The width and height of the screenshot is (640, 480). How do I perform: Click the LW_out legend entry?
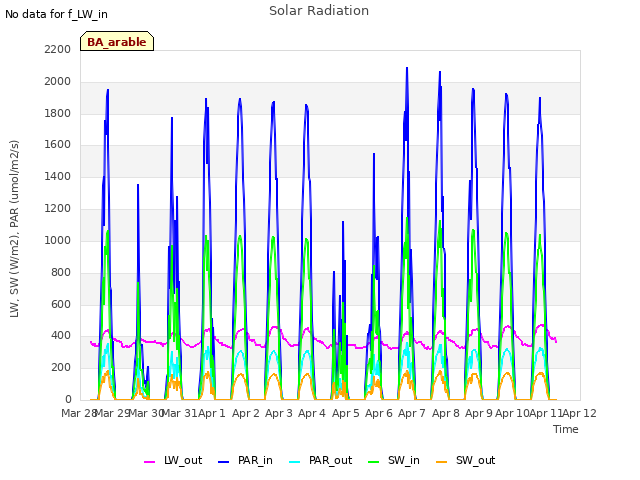coord(173,460)
